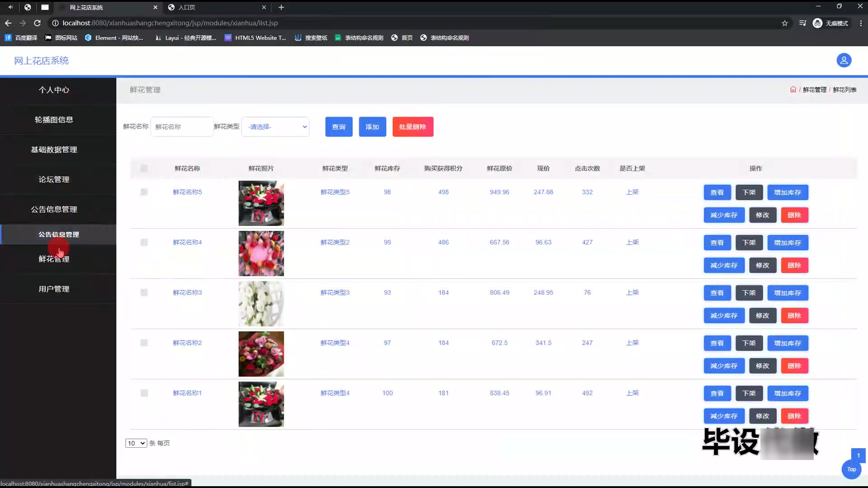Check the row checkbox for 鲜花名称3
868x488 pixels.
tap(144, 292)
